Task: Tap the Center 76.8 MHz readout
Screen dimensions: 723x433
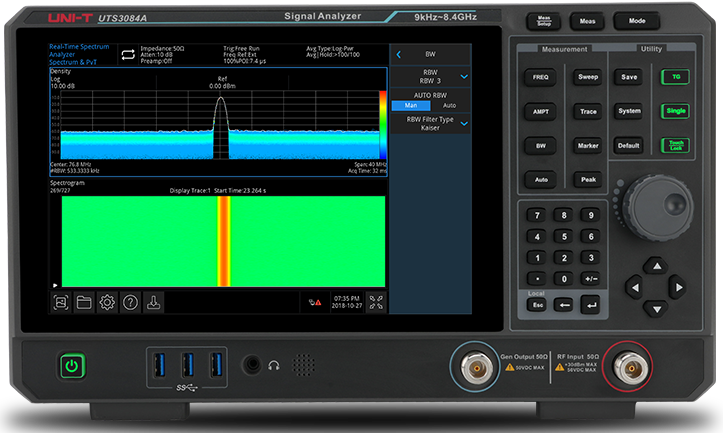Action: click(x=71, y=164)
